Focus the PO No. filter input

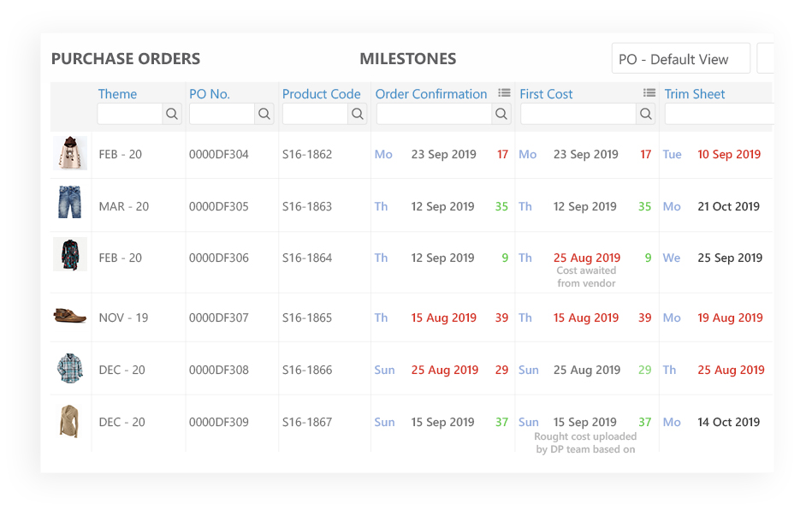(x=222, y=114)
